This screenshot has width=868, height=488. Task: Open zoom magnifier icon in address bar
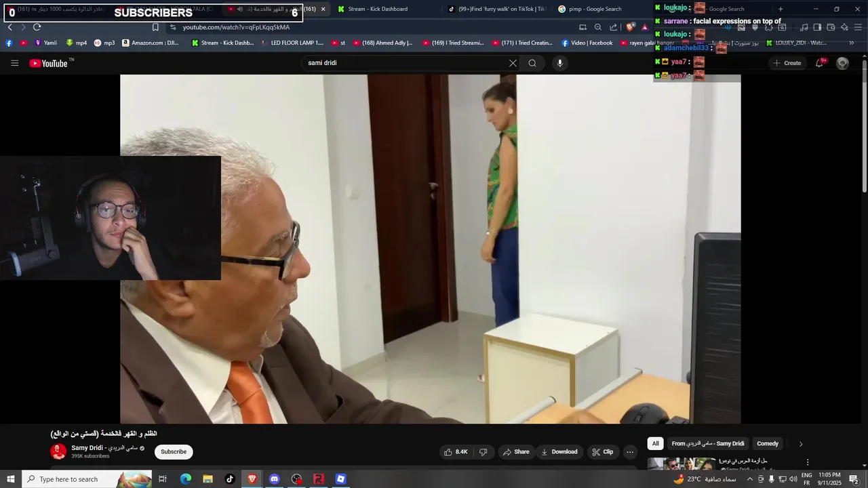pos(597,27)
